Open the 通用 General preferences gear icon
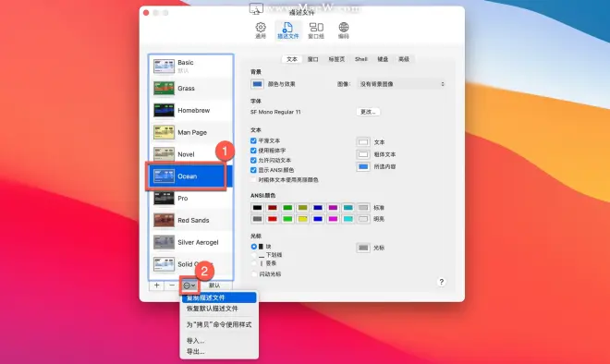Image resolution: width=610 pixels, height=364 pixels. [261, 30]
